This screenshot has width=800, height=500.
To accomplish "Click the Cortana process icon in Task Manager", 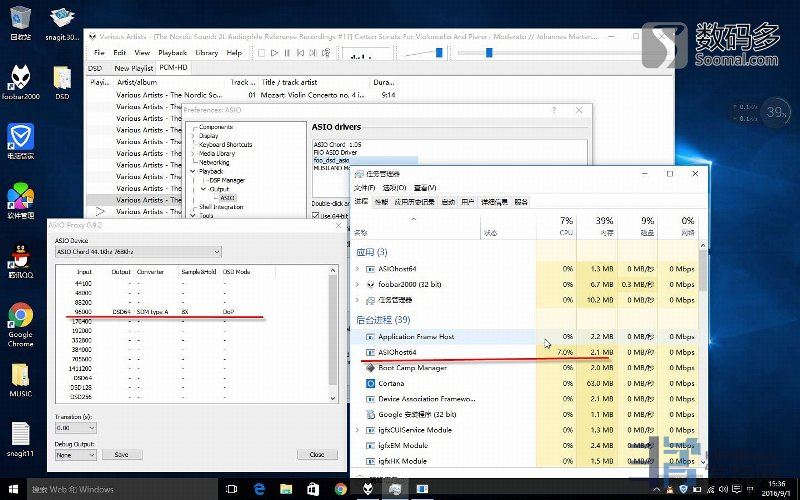I will (x=369, y=383).
